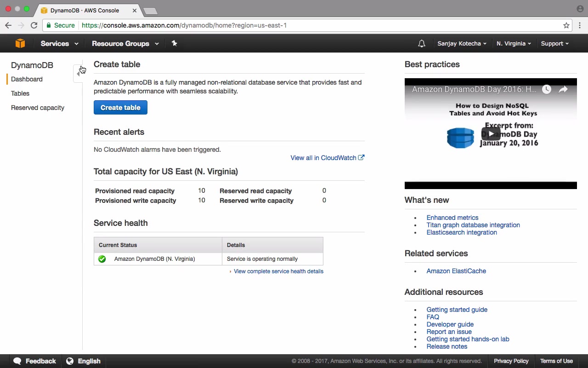Open View all in CloudWatch link
The height and width of the screenshot is (368, 588).
pos(327,158)
